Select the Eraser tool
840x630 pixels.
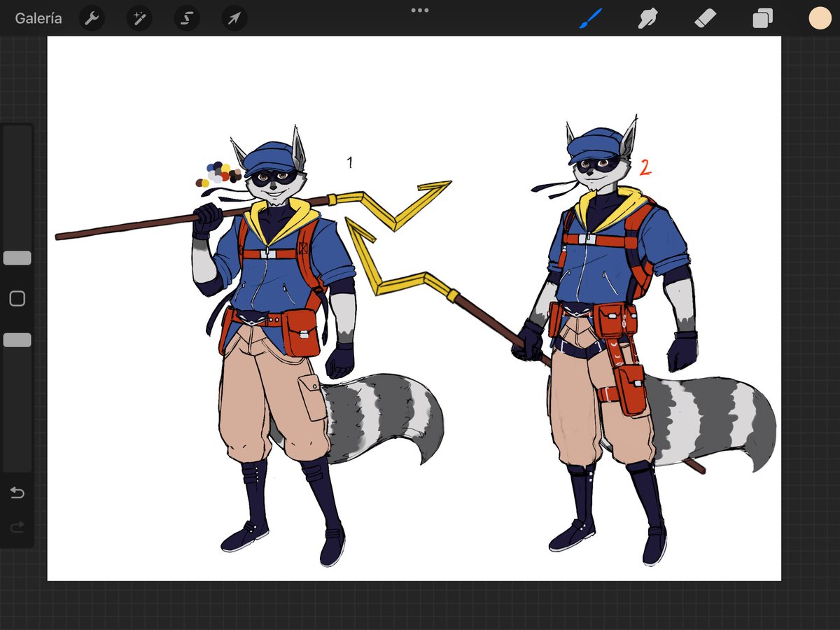click(x=705, y=18)
